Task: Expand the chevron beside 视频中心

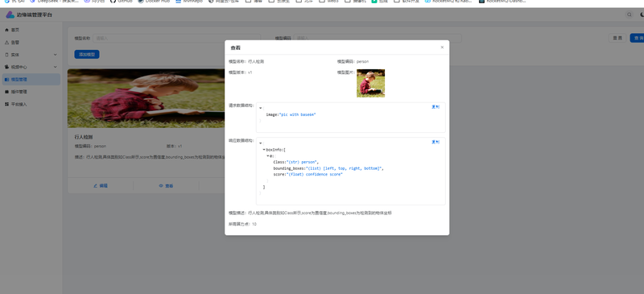Action: coord(55,67)
